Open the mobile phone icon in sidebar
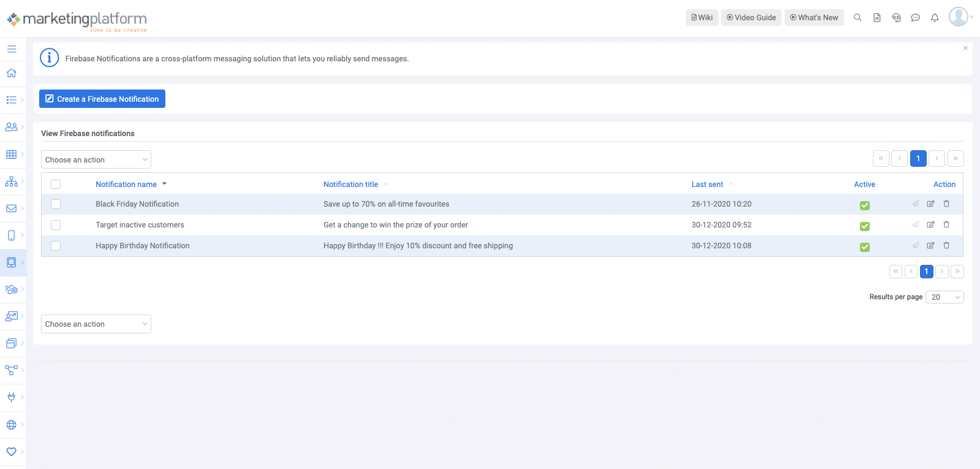Screen dimensions: 980x469 point(11,235)
